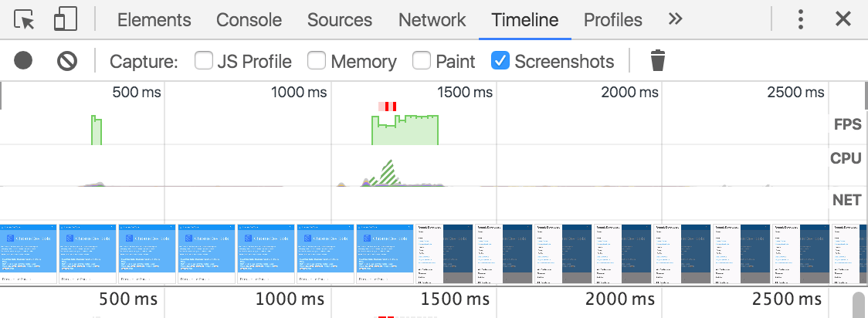Toggle the device toolbar icon
This screenshot has width=868, height=318.
tap(66, 20)
